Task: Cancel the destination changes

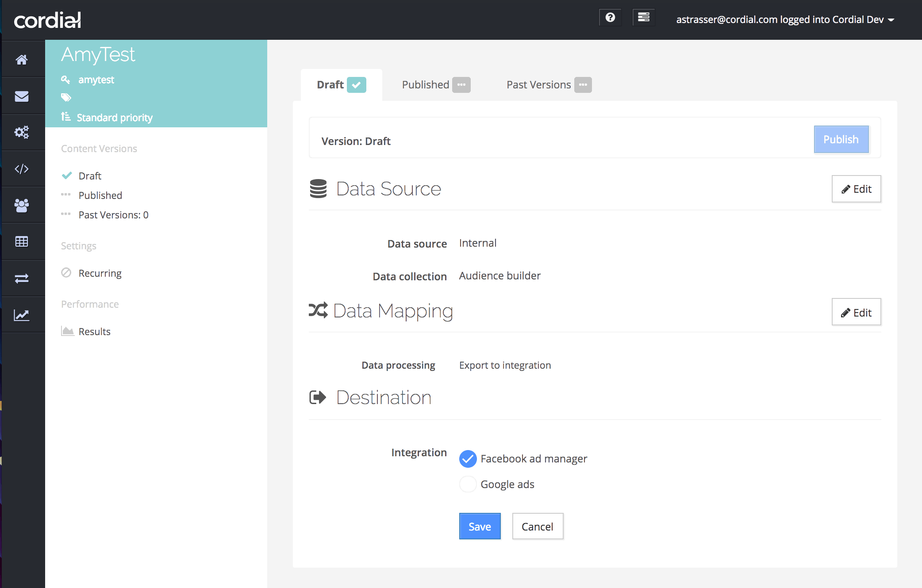Action: click(x=538, y=526)
